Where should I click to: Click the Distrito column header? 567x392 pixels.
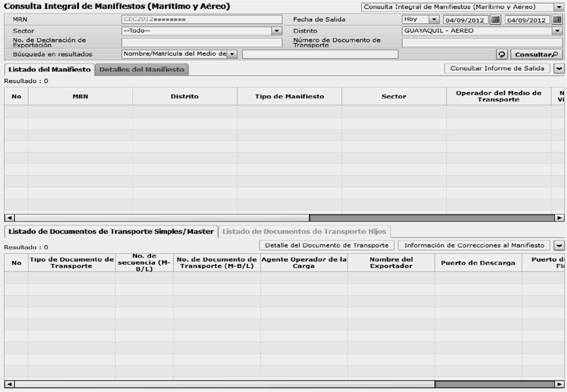tap(184, 97)
